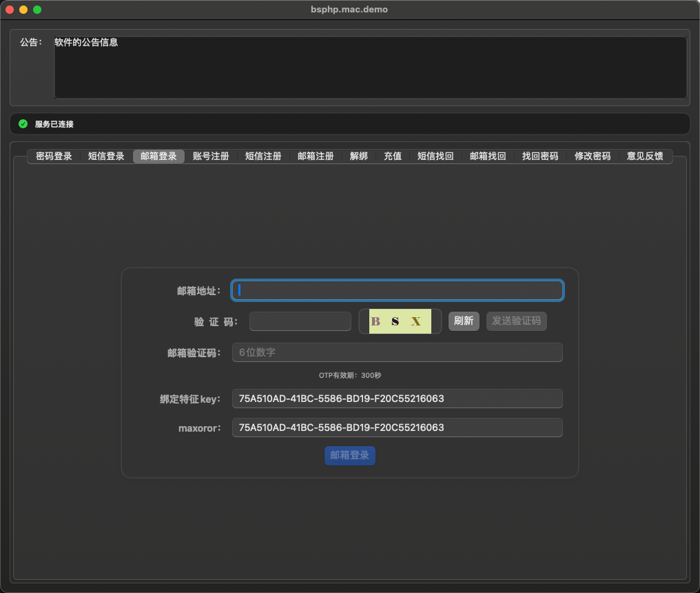Click the 服务已连接 status text
The height and width of the screenshot is (593, 700).
click(54, 124)
